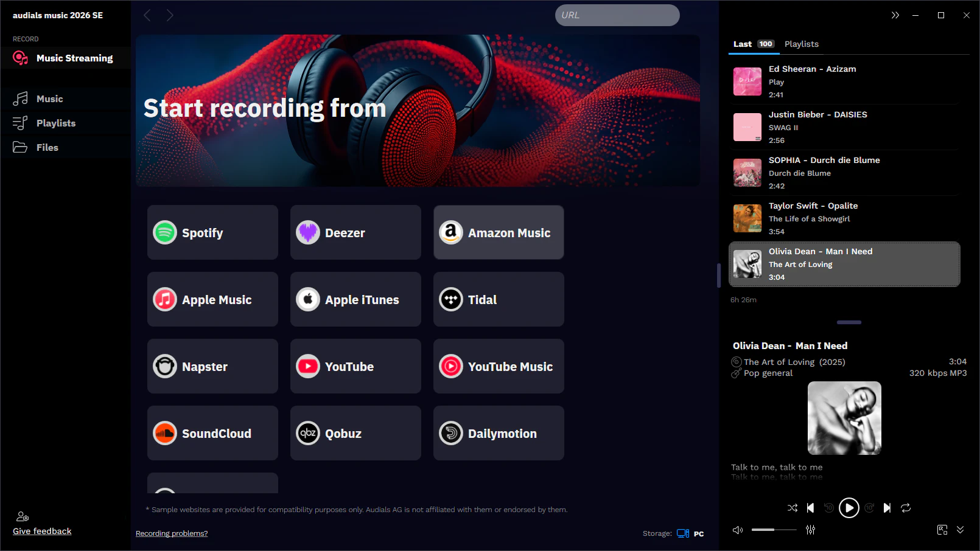
Task: Navigate forward with right arrow
Action: point(170,15)
